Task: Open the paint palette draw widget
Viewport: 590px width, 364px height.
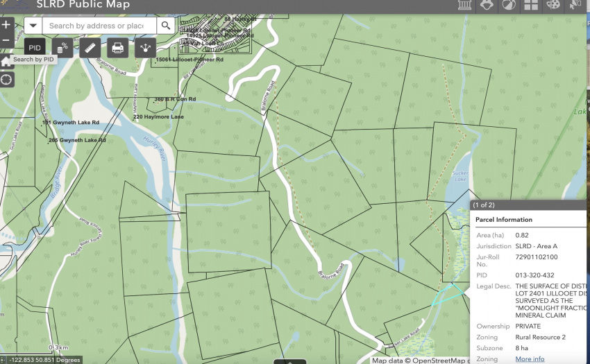Action: tap(553, 5)
